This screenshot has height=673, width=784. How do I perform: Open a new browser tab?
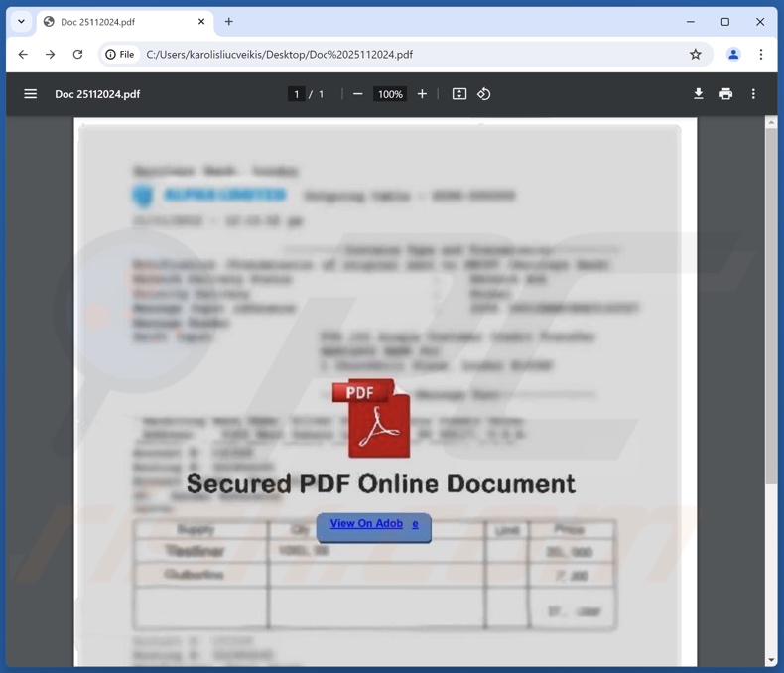click(228, 22)
